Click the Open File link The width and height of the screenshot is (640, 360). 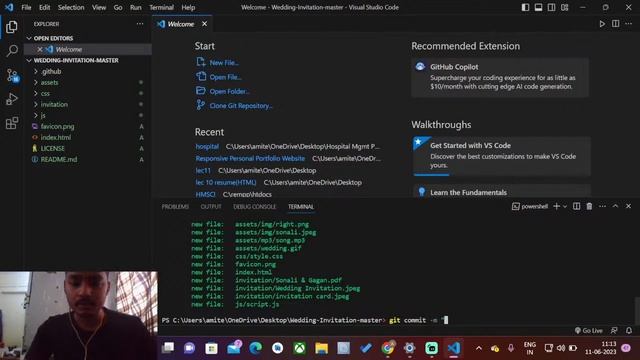click(x=225, y=77)
